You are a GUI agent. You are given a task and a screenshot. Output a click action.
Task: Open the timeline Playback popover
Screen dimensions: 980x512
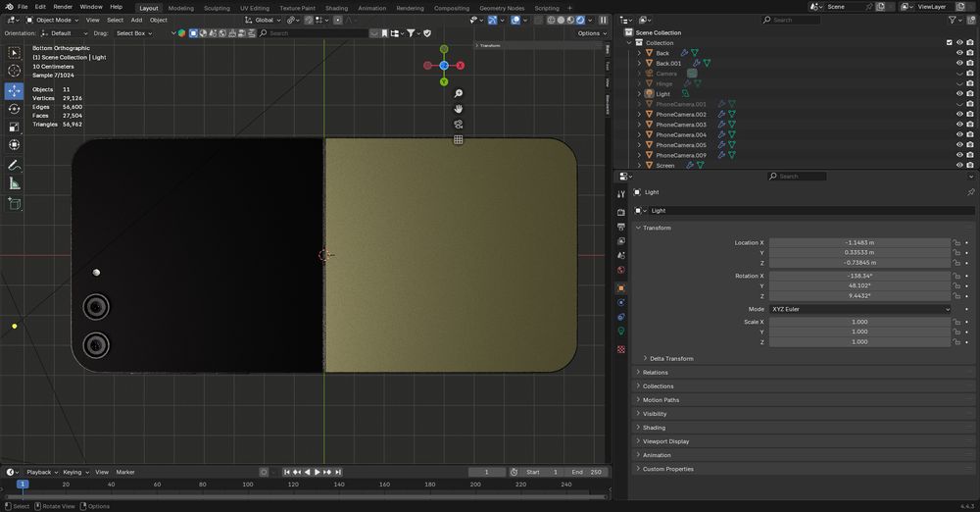pos(42,472)
